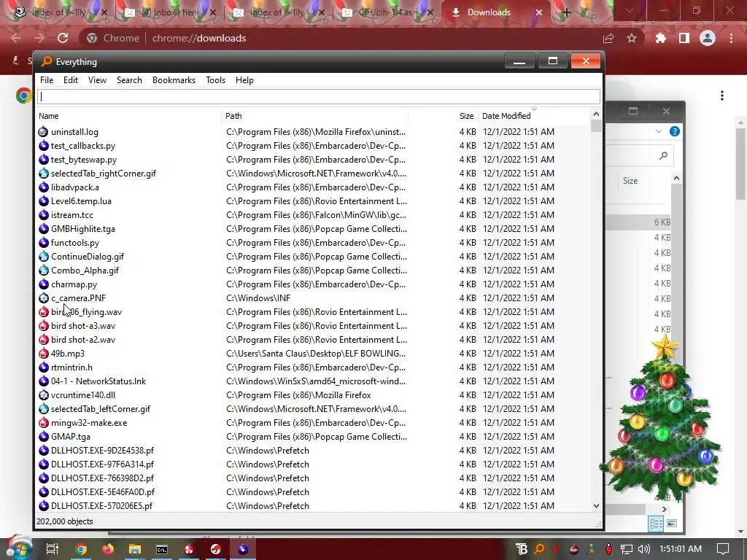Open the File menu in Everything
The image size is (747, 560).
[47, 80]
